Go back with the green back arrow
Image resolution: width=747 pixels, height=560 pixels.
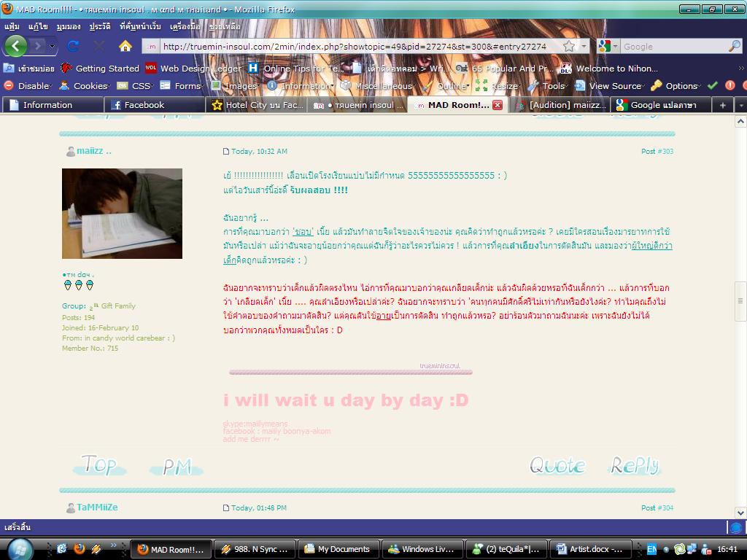click(x=16, y=46)
